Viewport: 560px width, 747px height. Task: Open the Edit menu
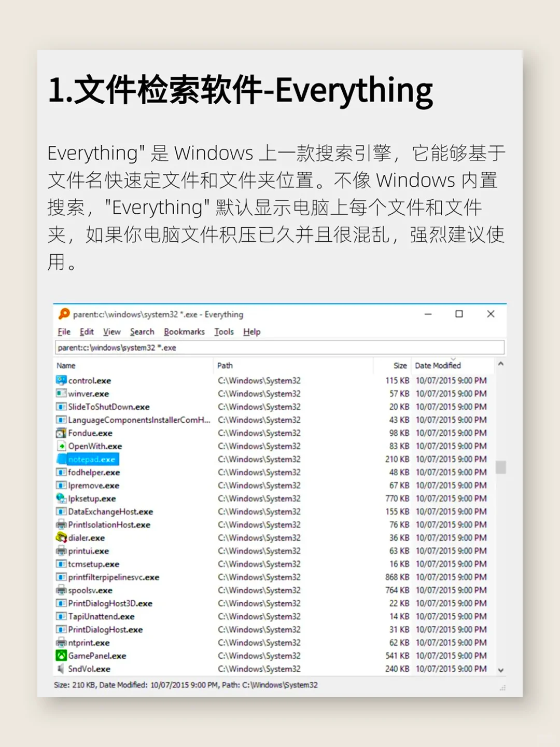coord(87,331)
